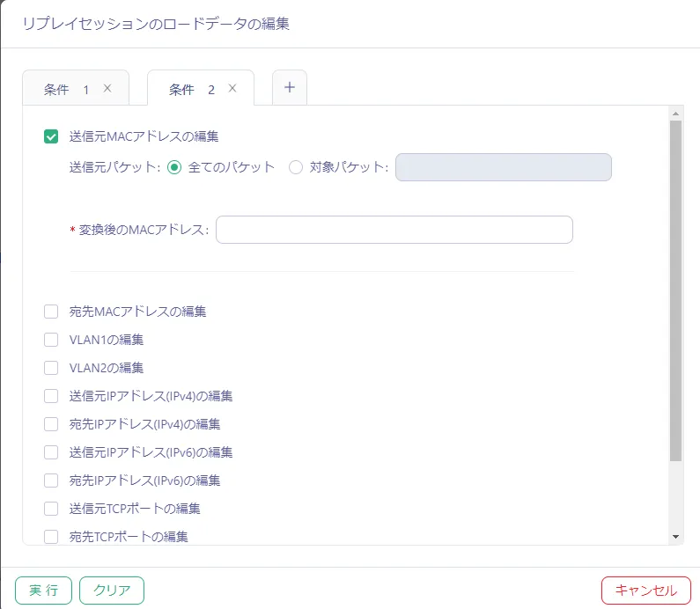The height and width of the screenshot is (609, 700).
Task: Uncheck 送信元MACアドレスの編集 checkbox
Action: (51, 136)
